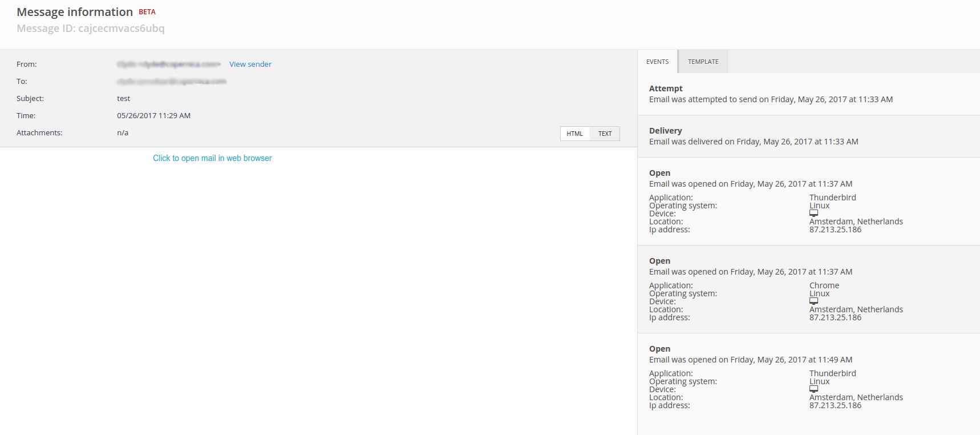Click the device icon in the first Thunderbird open event
Image resolution: width=980 pixels, height=435 pixels.
[x=813, y=214]
